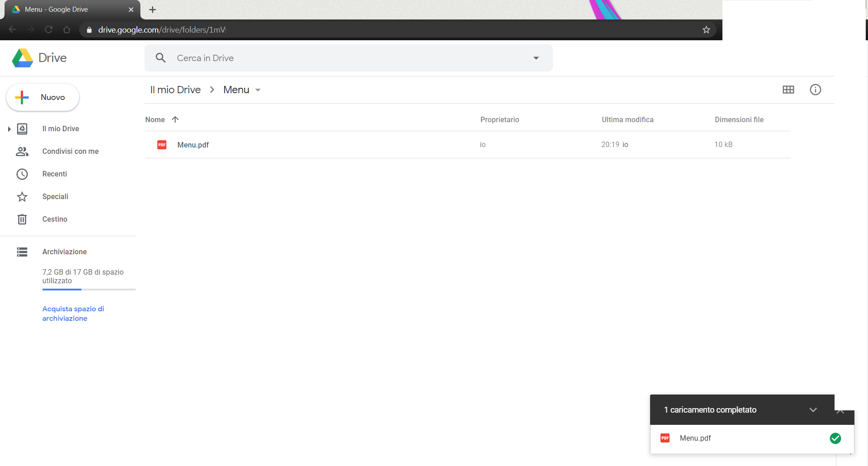Image resolution: width=868 pixels, height=466 pixels.
Task: Type in the Cerca in Drive field
Action: tap(349, 58)
